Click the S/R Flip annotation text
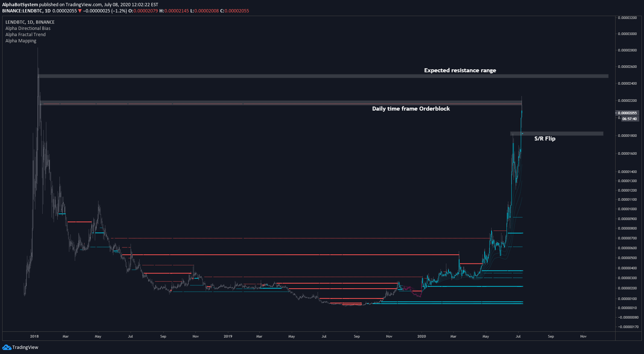644x354 pixels. [x=545, y=139]
